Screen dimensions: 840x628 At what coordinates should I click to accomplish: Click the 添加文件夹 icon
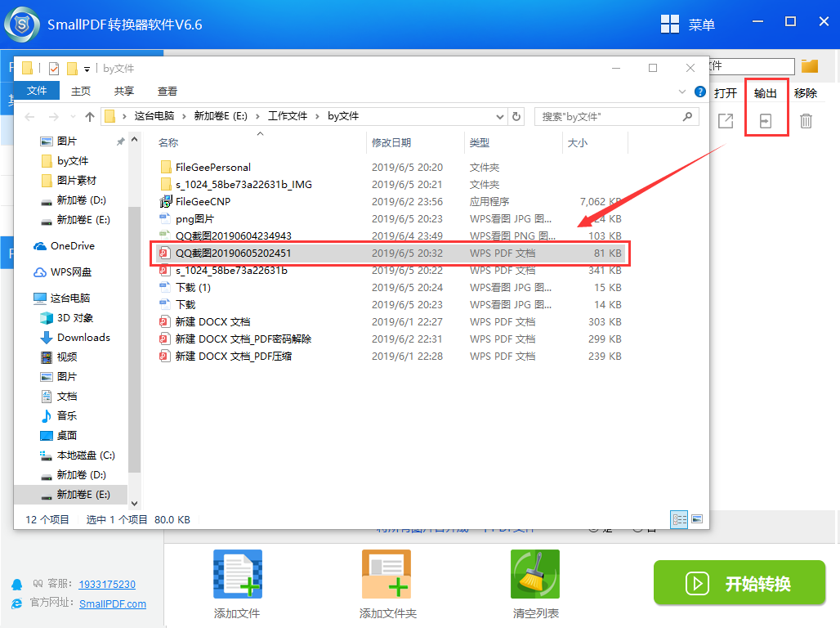[386, 574]
